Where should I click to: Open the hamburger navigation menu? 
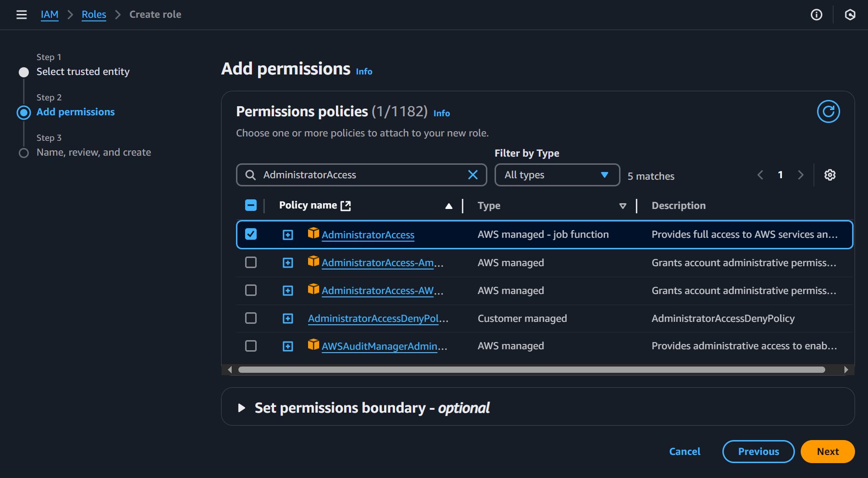(21, 15)
